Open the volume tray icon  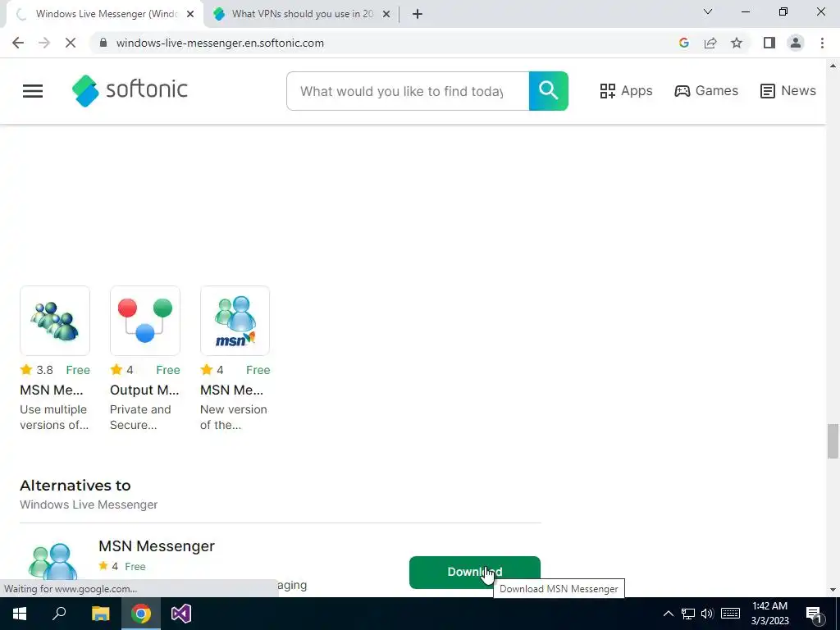tap(707, 614)
